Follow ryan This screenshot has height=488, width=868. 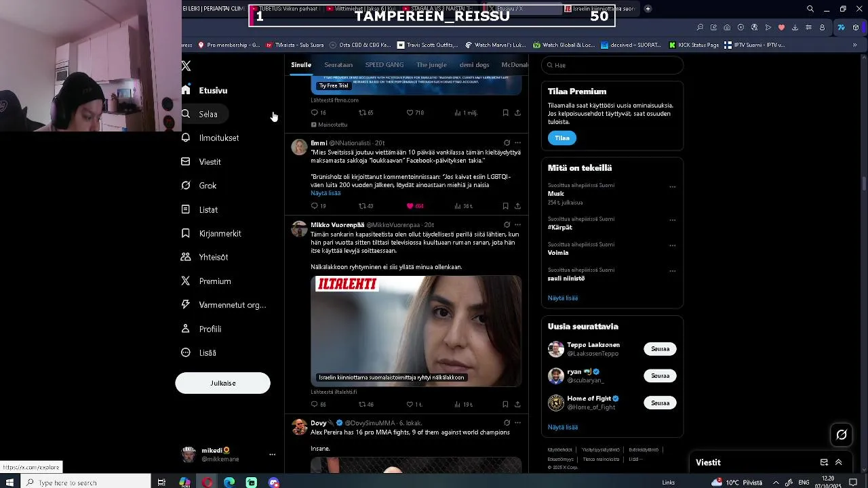[x=660, y=375]
